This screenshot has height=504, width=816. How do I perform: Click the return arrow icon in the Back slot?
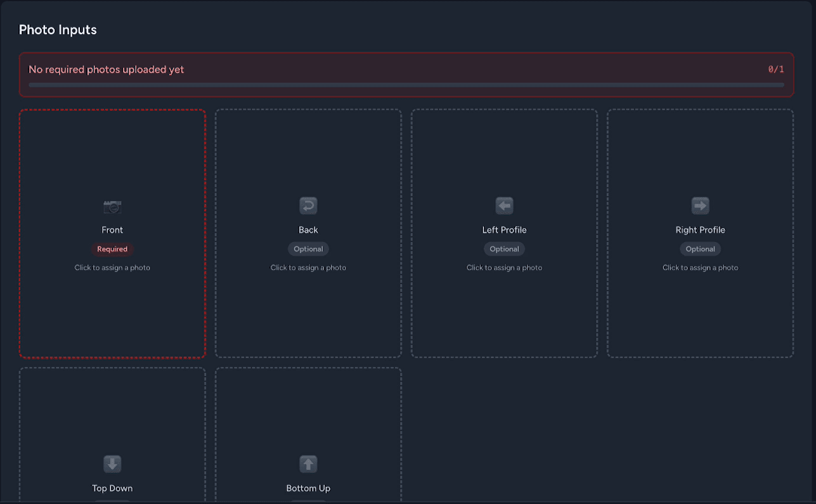[x=308, y=205]
